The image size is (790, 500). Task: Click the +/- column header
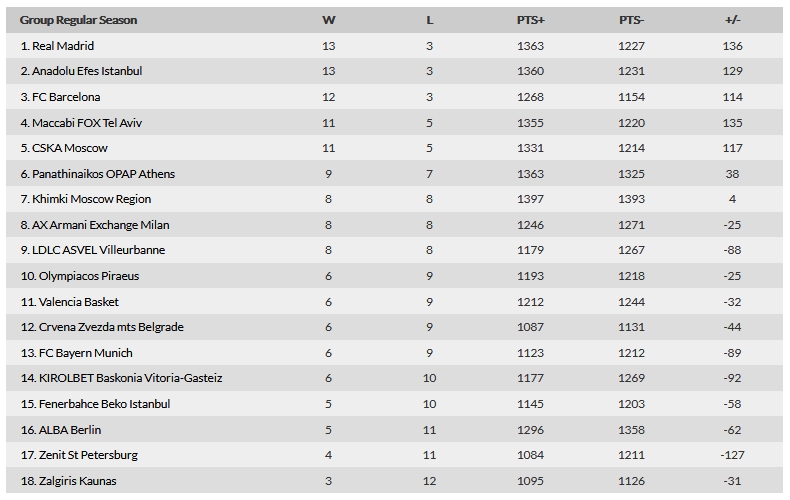click(x=733, y=20)
